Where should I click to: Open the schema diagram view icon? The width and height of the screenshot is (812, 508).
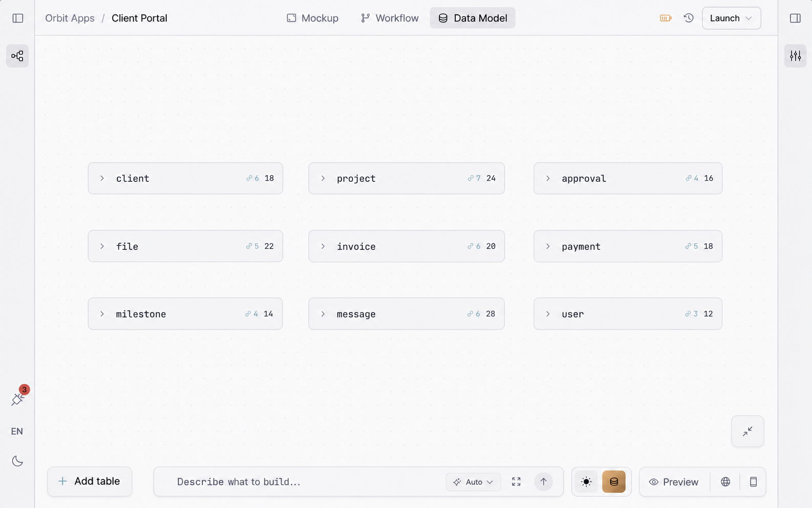[x=17, y=56]
